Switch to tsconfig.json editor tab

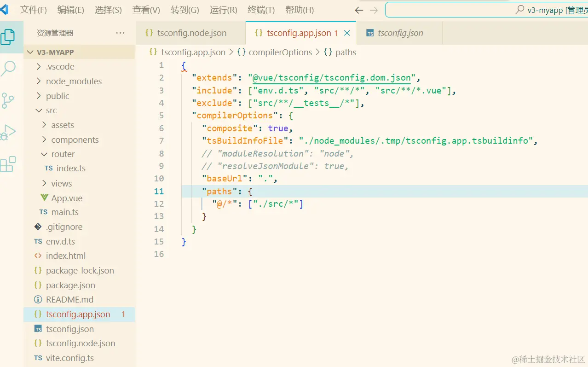tap(399, 33)
